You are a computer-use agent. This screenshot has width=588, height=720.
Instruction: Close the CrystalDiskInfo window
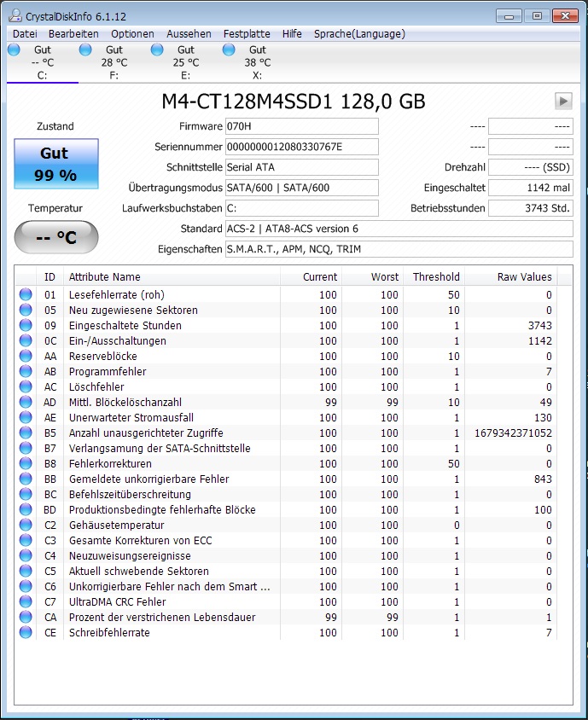coord(566,16)
